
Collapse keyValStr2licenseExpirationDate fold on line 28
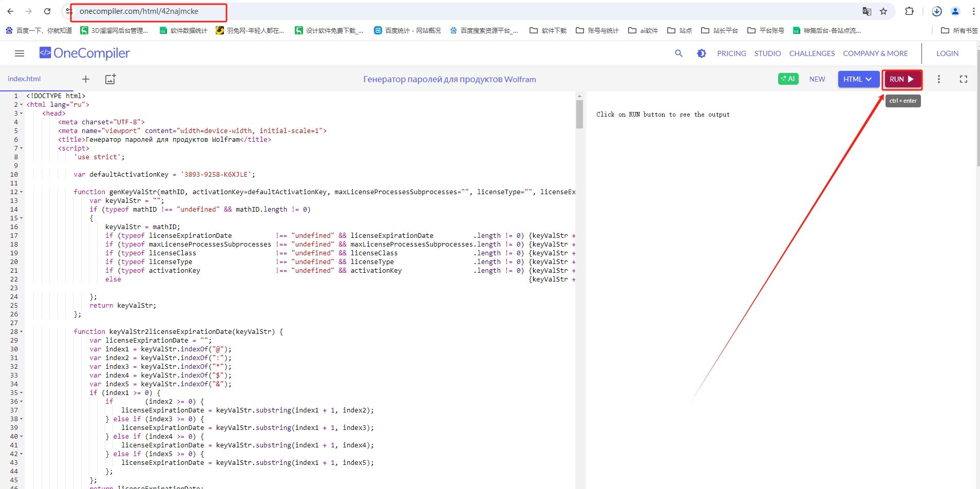[x=22, y=332]
